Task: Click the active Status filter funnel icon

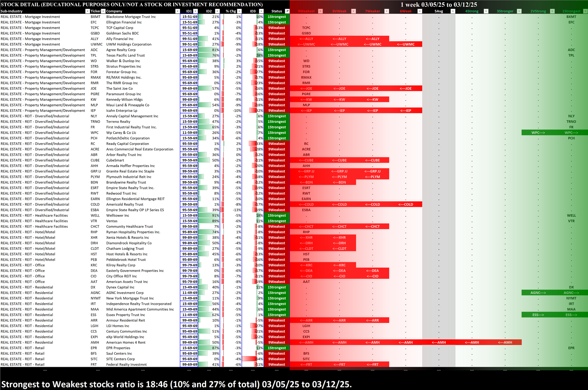Action: [x=287, y=11]
